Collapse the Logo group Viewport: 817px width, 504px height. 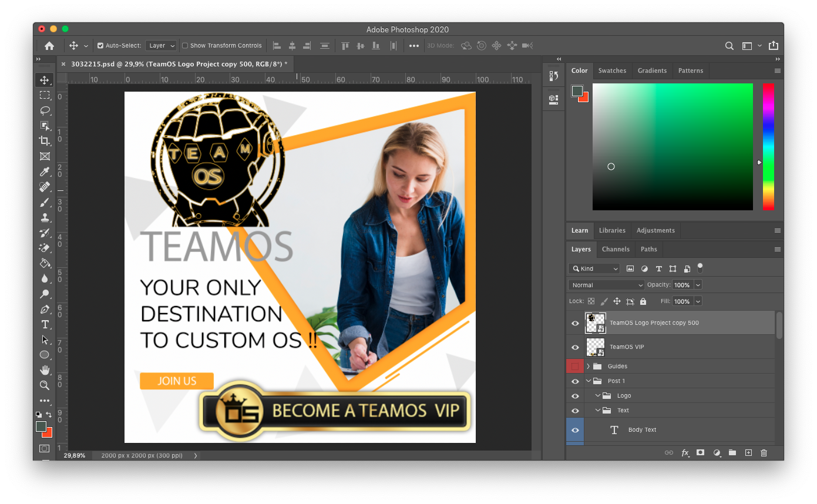click(598, 396)
